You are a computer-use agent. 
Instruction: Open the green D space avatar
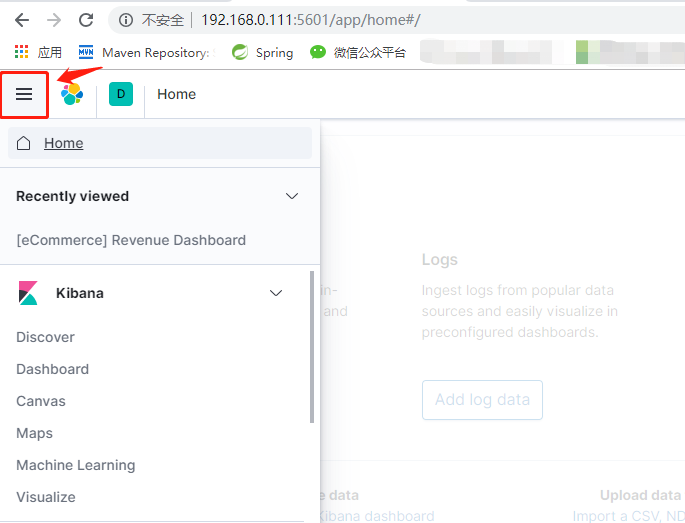tap(121, 94)
